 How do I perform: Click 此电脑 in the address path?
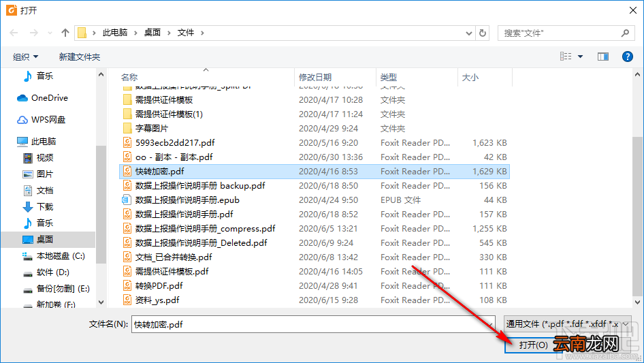click(115, 33)
